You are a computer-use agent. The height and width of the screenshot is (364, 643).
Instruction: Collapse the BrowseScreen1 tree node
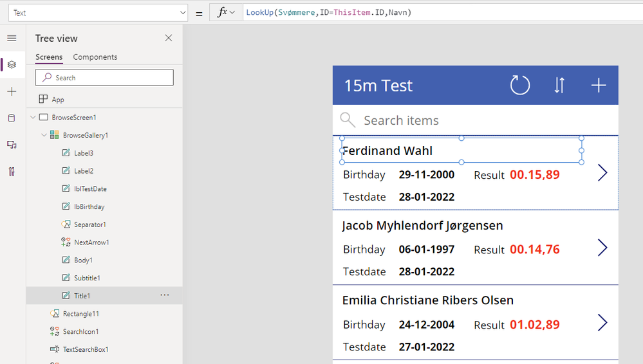click(x=33, y=118)
